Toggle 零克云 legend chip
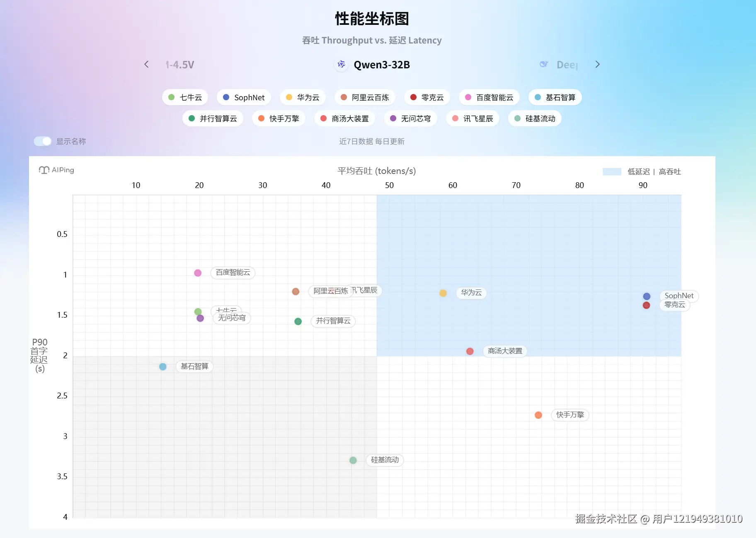This screenshot has height=538, width=756. (427, 97)
